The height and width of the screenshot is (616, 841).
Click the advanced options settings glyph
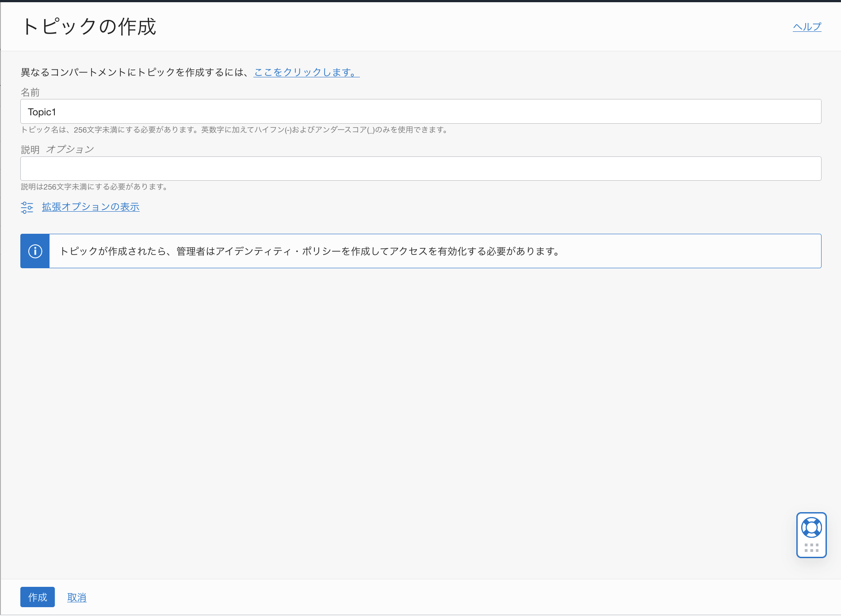coord(27,207)
